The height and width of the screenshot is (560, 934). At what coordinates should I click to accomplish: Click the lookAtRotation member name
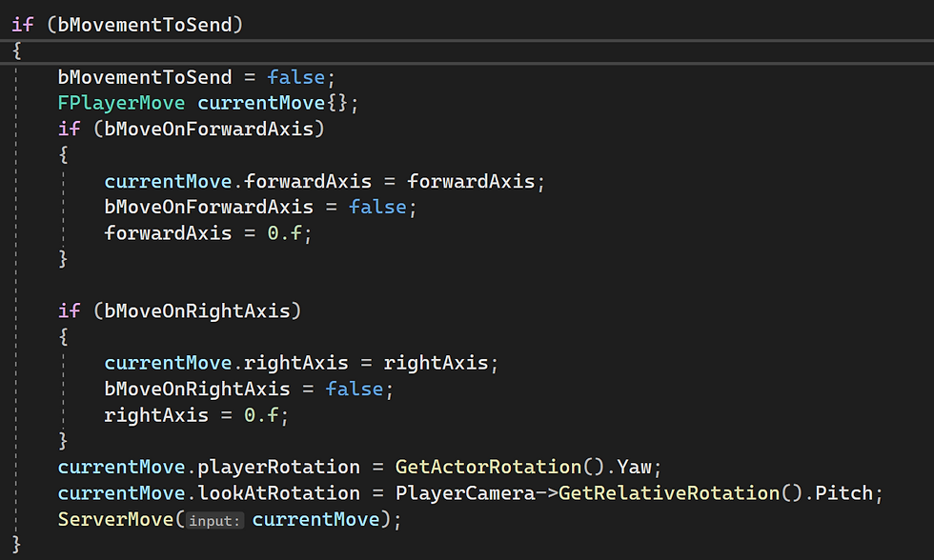(x=278, y=493)
